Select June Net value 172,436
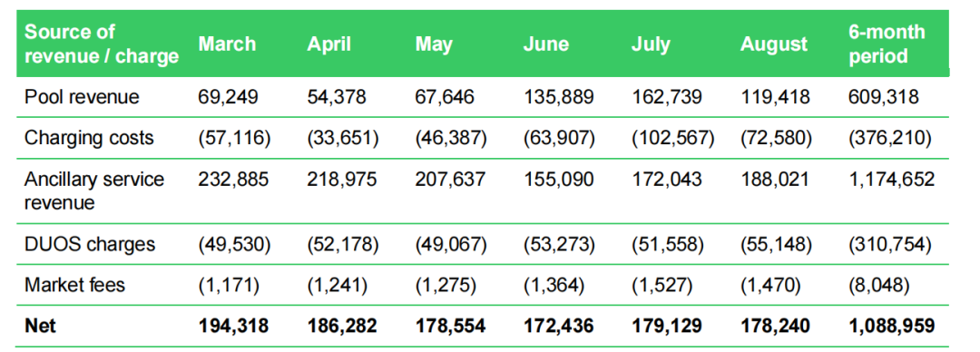Image resolution: width=980 pixels, height=352 pixels. coord(559,326)
